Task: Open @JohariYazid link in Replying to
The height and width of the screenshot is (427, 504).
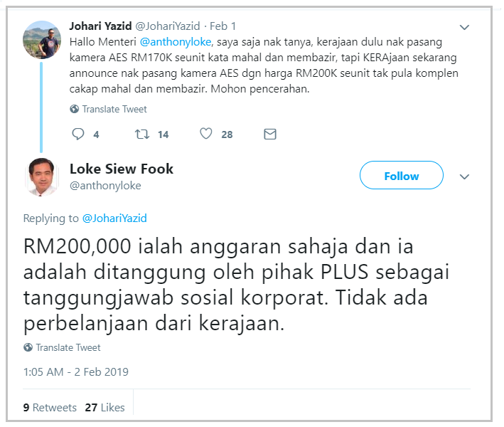Action: coord(114,218)
